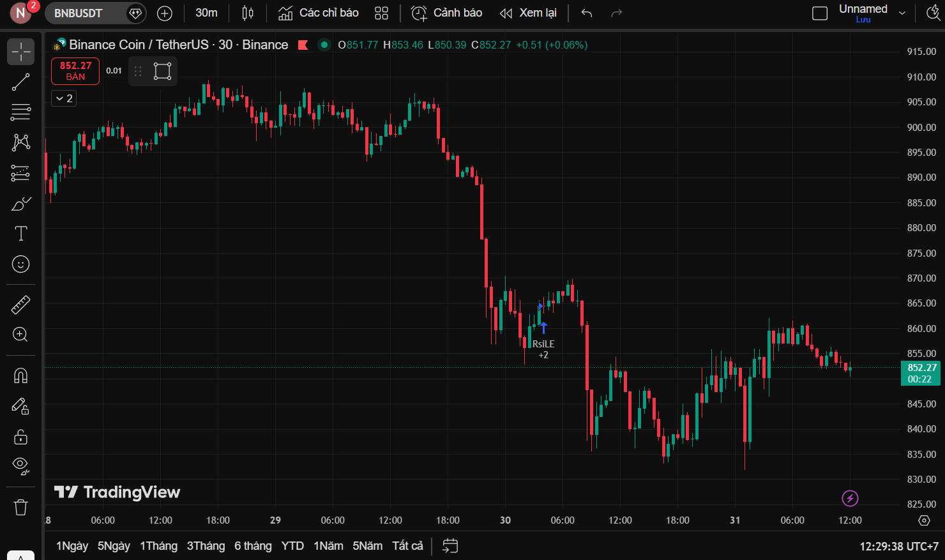Click the red 852.27 BÁN sell button
Screen dimensions: 945x560
click(75, 71)
